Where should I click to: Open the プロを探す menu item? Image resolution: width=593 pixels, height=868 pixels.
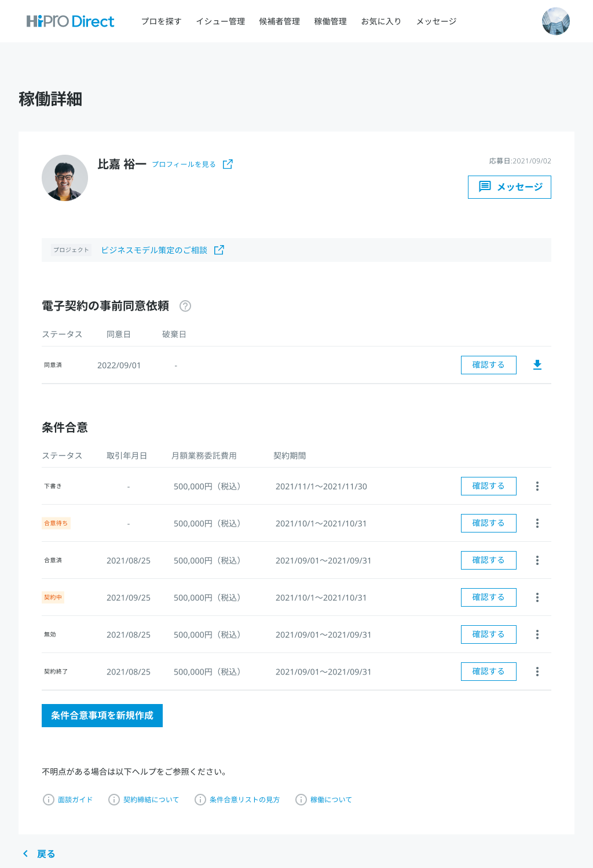(161, 21)
